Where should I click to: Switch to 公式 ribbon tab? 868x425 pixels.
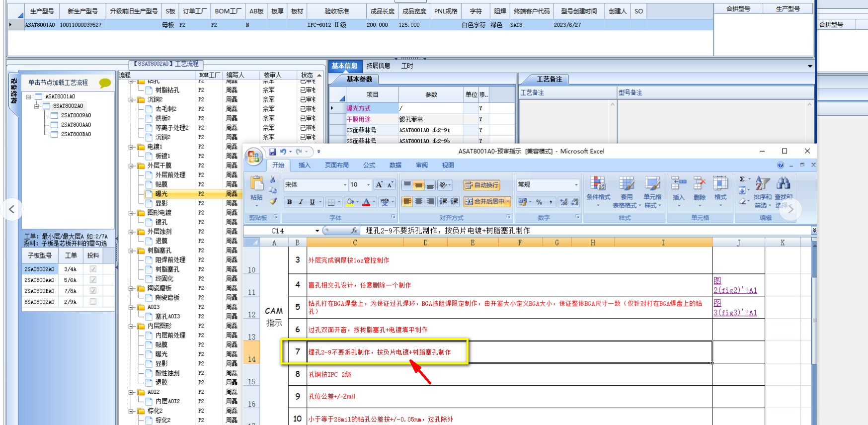tap(369, 165)
